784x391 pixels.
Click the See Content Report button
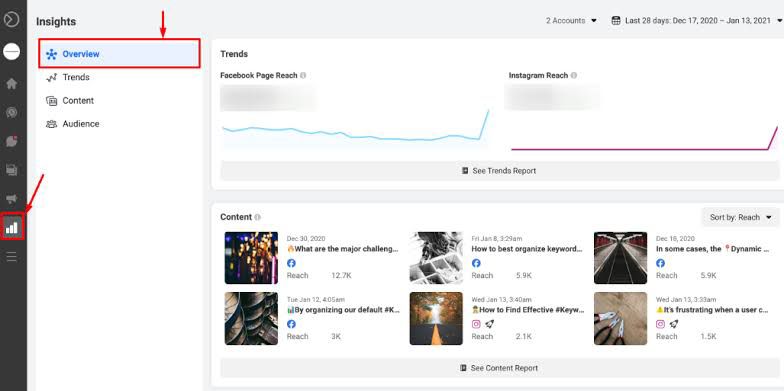[x=499, y=368]
